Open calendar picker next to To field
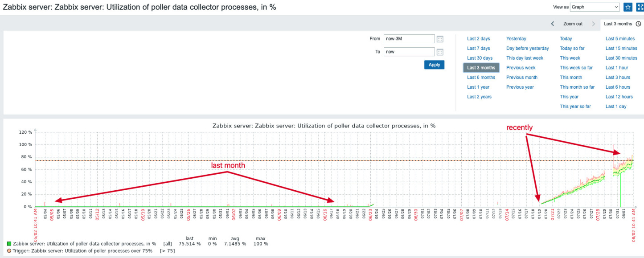644x258 pixels. tap(440, 52)
